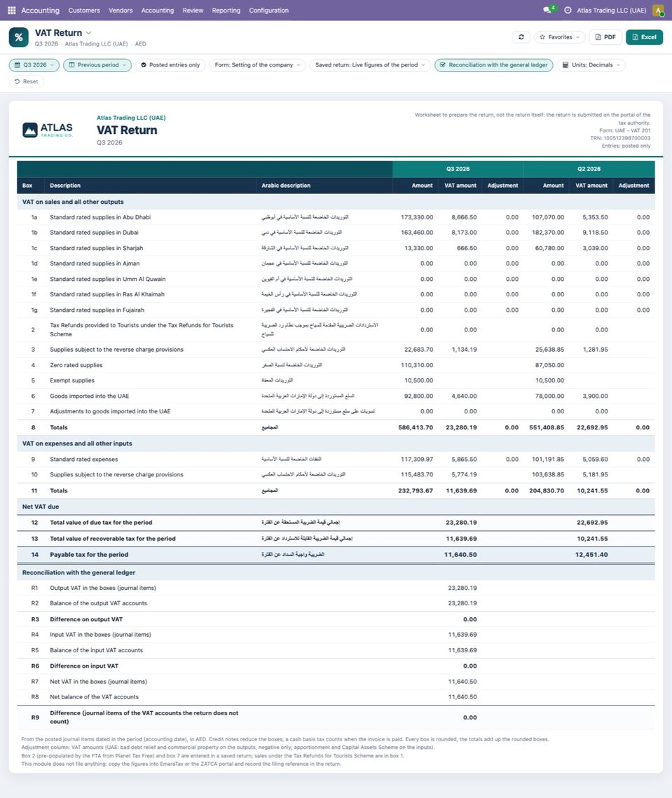Refresh the report using the reload icon
The image size is (672, 798).
[521, 37]
